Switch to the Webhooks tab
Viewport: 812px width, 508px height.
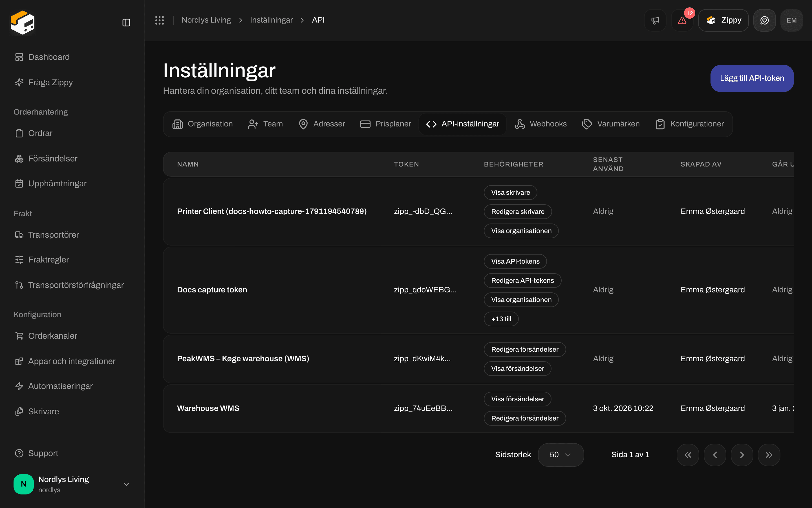540,124
